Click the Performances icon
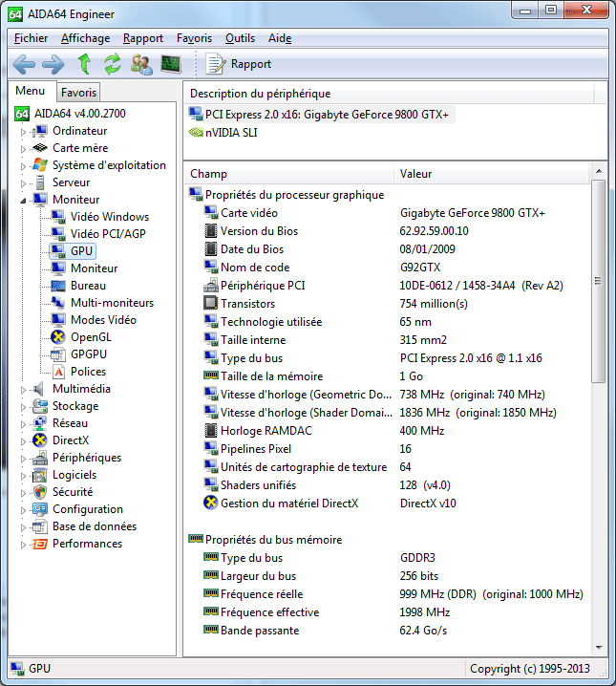This screenshot has height=686, width=616. pyautogui.click(x=40, y=544)
